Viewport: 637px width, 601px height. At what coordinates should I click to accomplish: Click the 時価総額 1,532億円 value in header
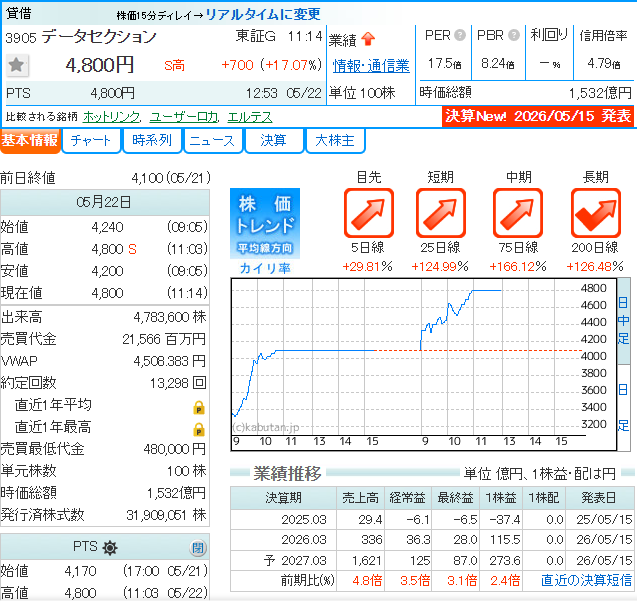600,93
